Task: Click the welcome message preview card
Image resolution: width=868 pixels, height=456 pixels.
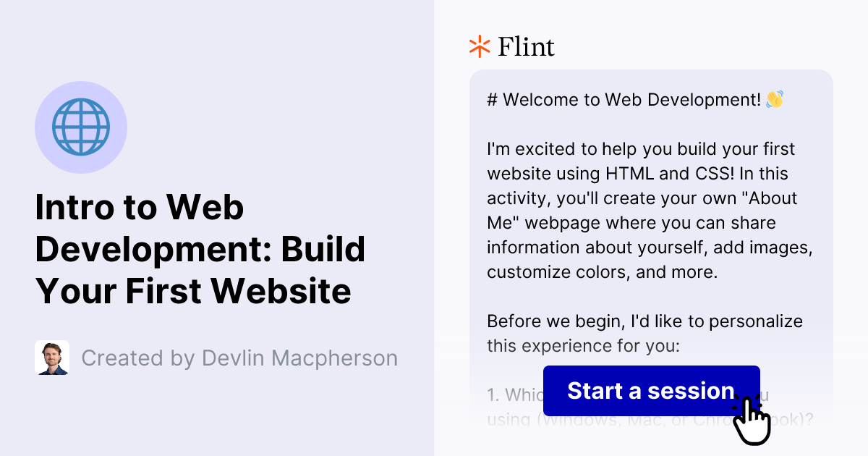Action: (x=651, y=217)
